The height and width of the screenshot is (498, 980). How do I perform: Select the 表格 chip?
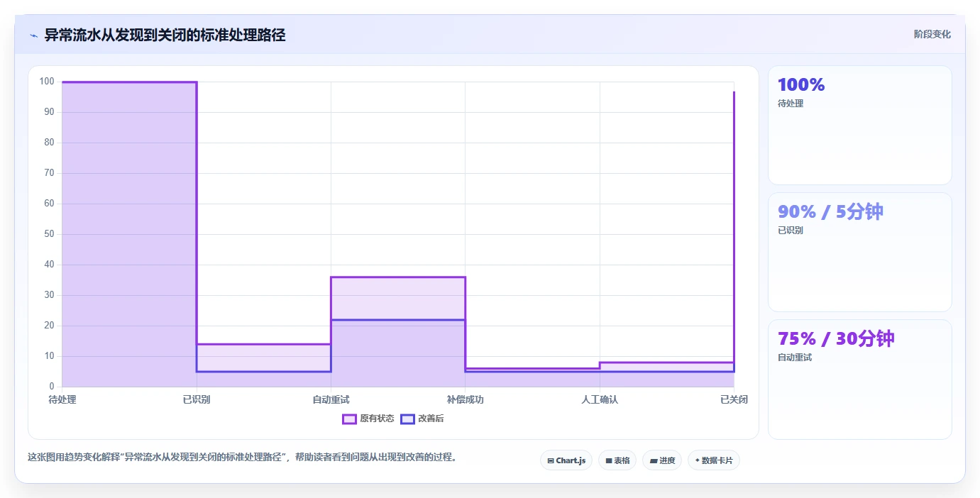click(x=617, y=460)
